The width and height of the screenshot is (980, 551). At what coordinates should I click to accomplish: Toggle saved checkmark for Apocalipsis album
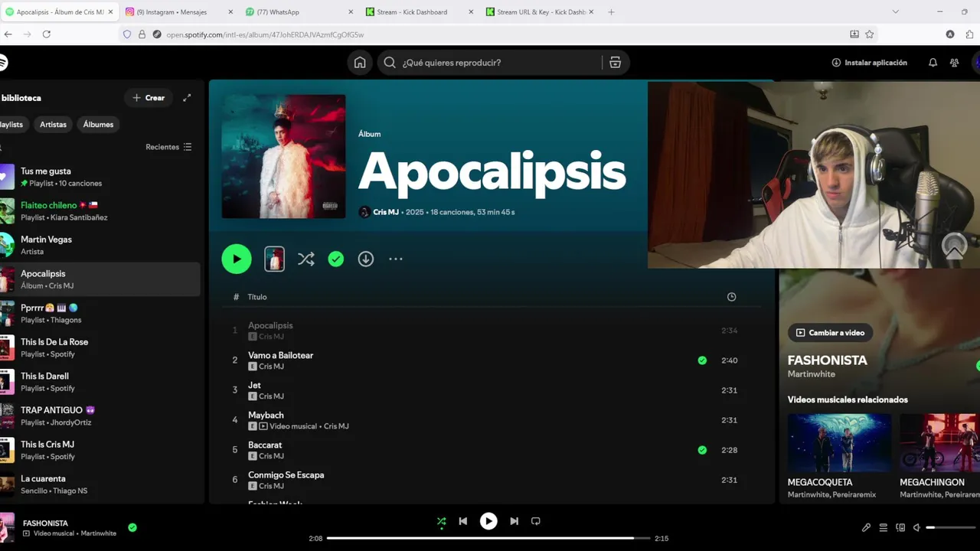[x=336, y=259]
